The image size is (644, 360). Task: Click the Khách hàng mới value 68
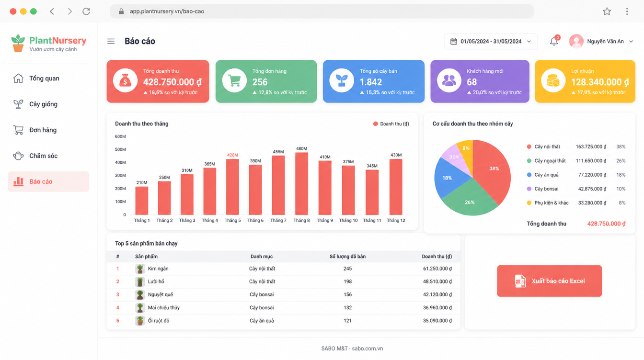click(x=472, y=82)
